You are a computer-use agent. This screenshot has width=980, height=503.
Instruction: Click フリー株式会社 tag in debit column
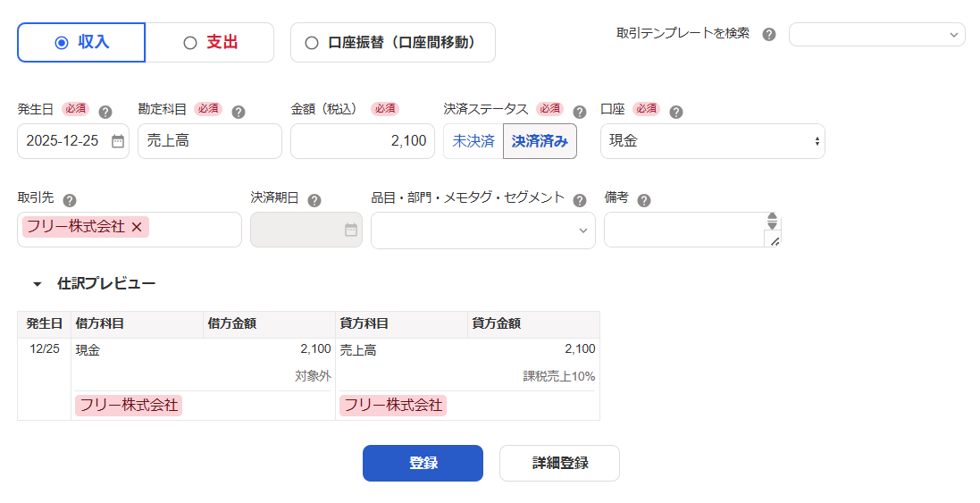click(129, 405)
